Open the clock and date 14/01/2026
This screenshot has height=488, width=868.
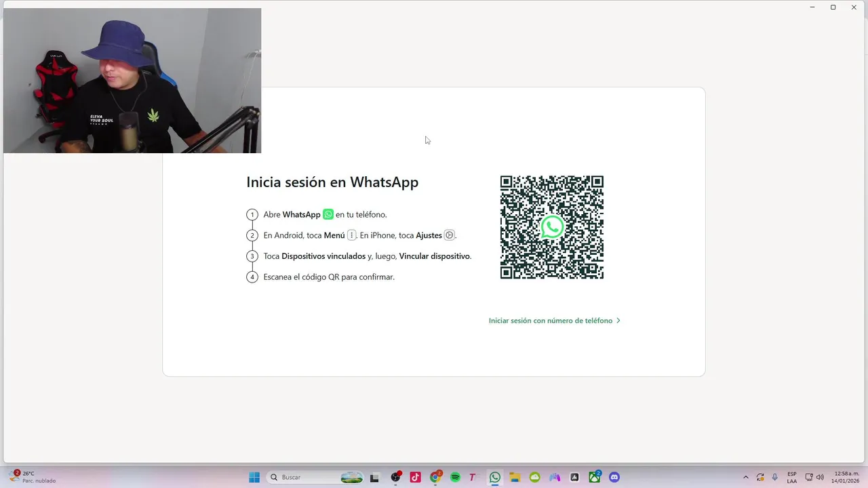click(x=845, y=477)
